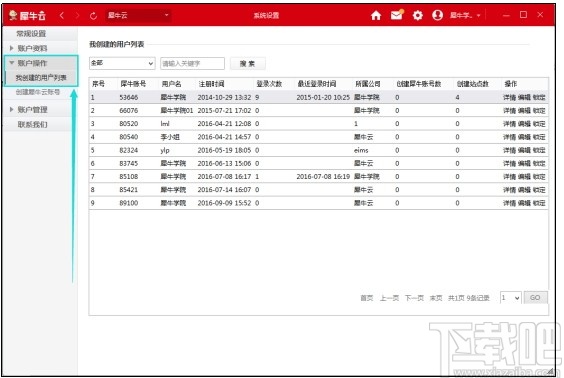
Task: Go to 下一页 in pagination
Action: pos(414,298)
